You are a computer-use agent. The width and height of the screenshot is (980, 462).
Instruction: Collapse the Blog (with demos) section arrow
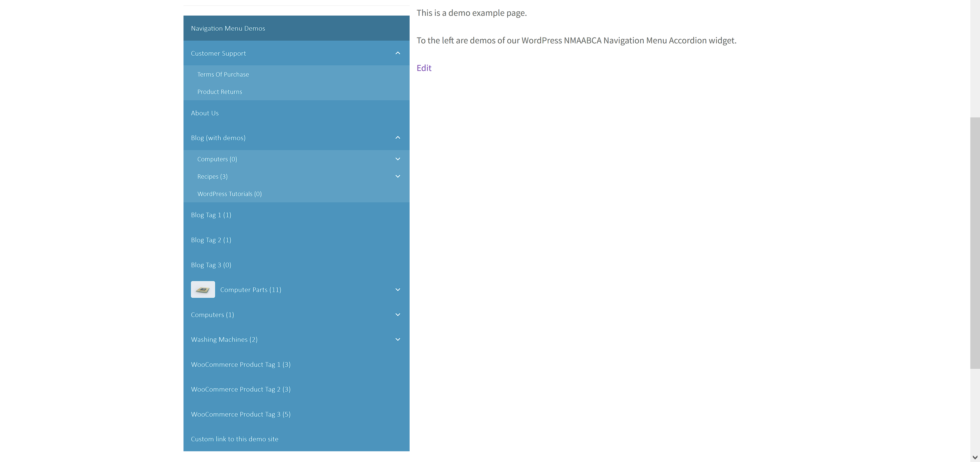(x=398, y=138)
